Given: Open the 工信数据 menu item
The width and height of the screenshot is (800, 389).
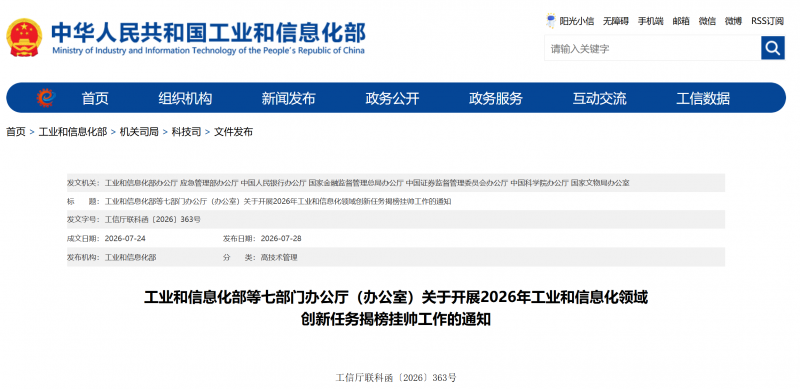Looking at the screenshot, I should pyautogui.click(x=703, y=98).
